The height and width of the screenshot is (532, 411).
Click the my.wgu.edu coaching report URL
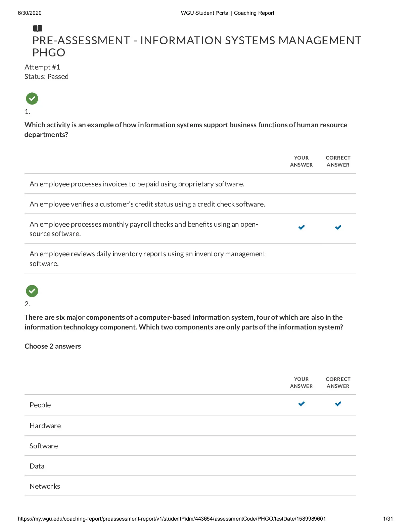tap(172, 519)
